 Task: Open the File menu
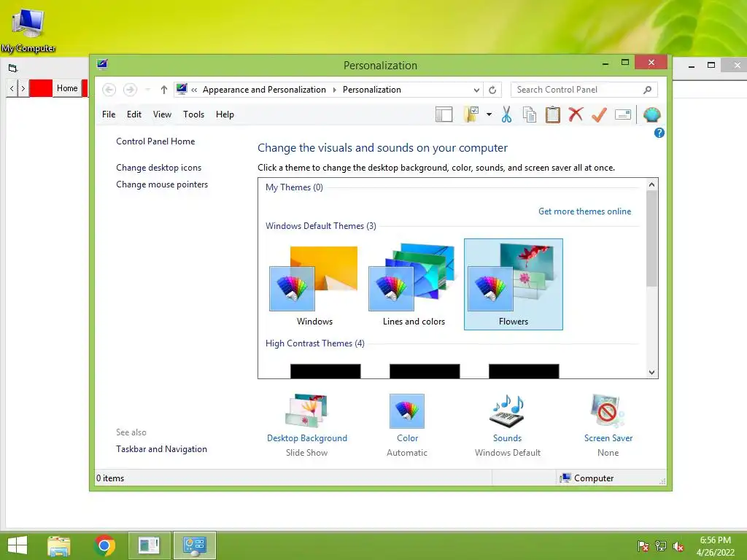[109, 114]
